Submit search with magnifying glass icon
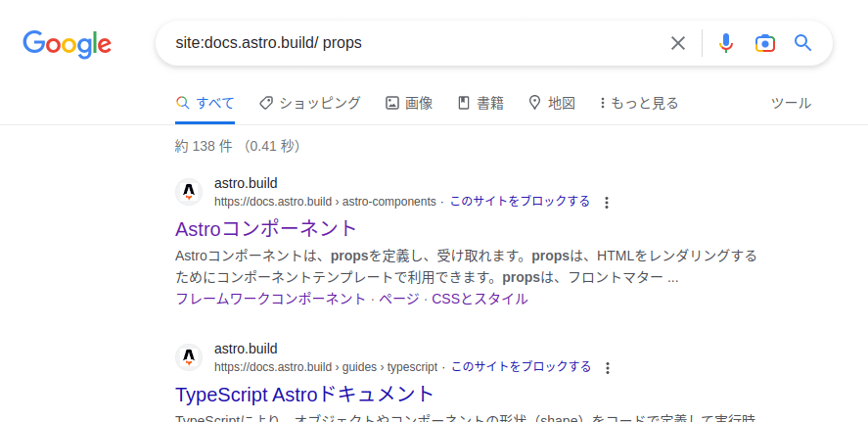Viewport: 868px width, 422px height. pyautogui.click(x=802, y=43)
